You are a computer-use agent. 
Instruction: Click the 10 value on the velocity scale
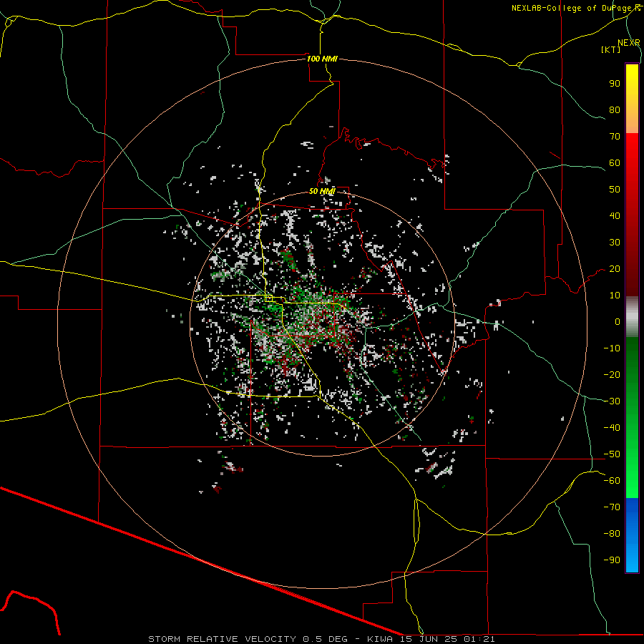(x=615, y=296)
